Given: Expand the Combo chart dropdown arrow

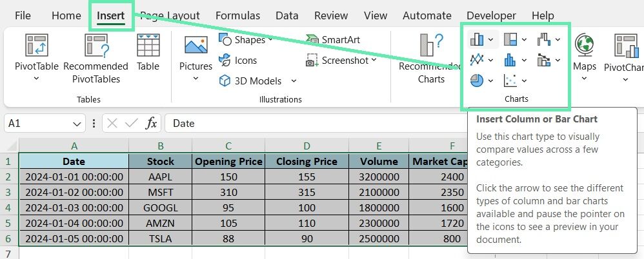Looking at the screenshot, I should 558,61.
